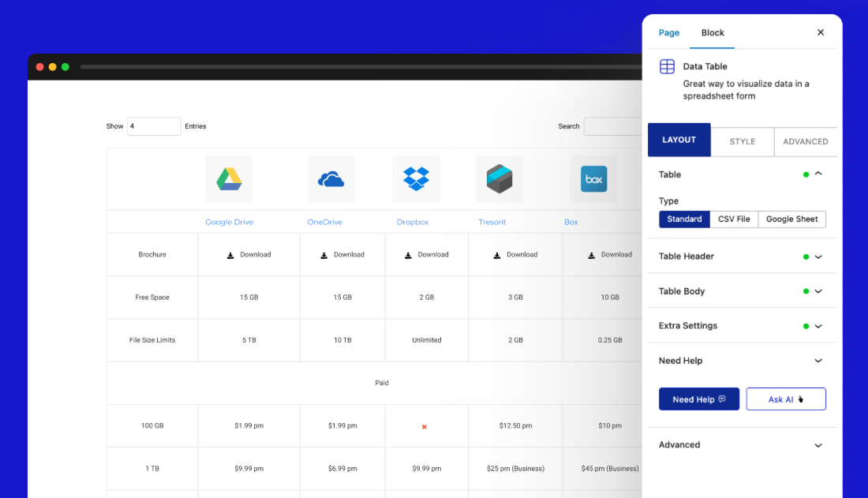Click the green maximize window dot
The height and width of the screenshot is (498, 868).
point(65,67)
